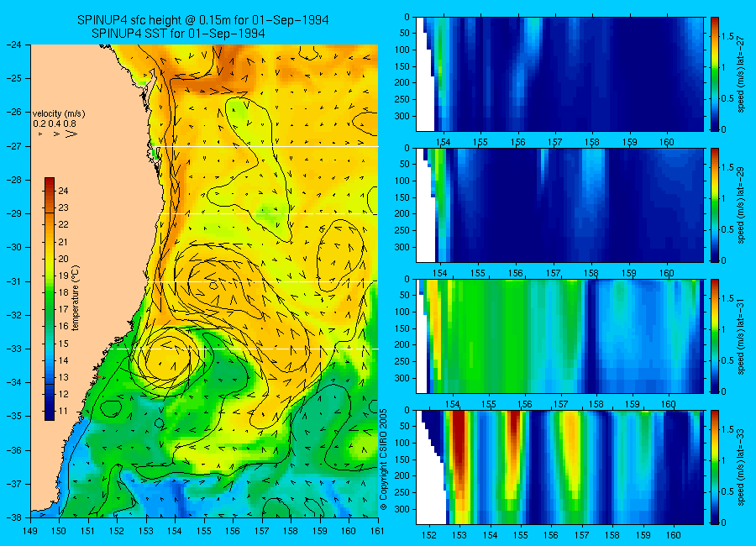Screen dimensions: 756x546
Task: Select the lat=-31 speed section panel
Action: (x=559, y=336)
